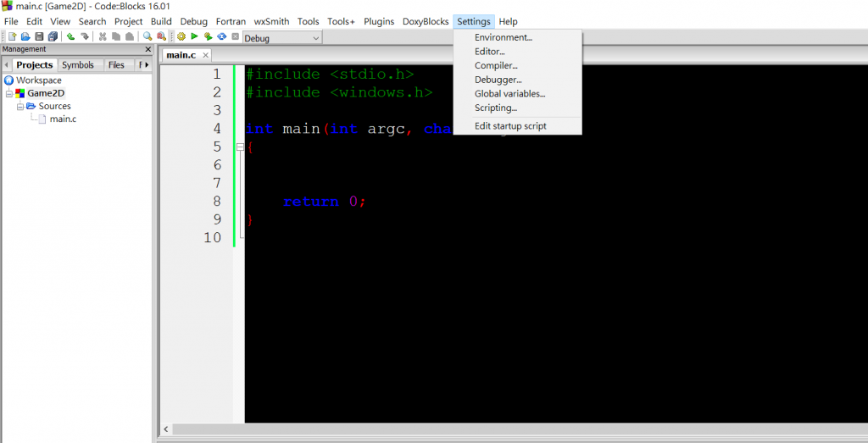
Task: Click the return 0; statement
Action: point(325,202)
